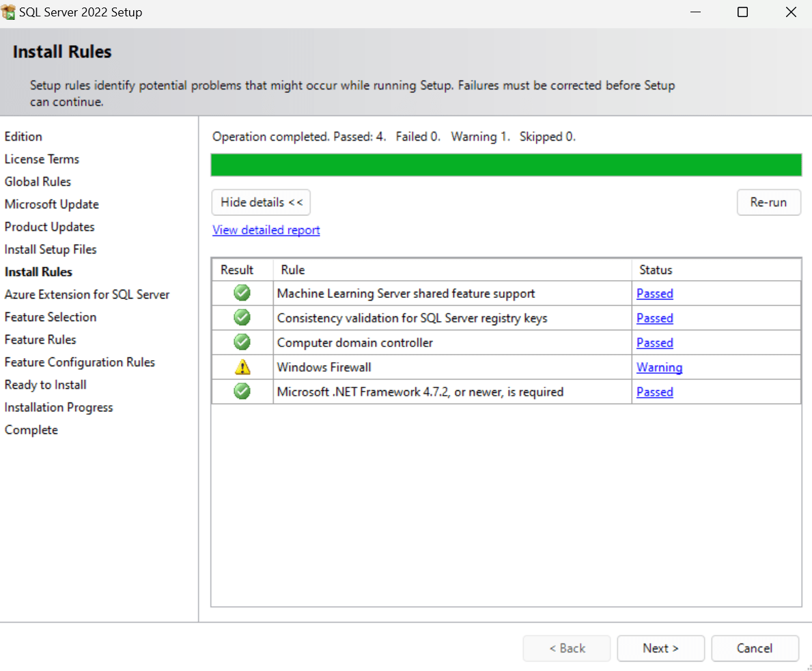Open the View detailed report link

[x=266, y=230]
